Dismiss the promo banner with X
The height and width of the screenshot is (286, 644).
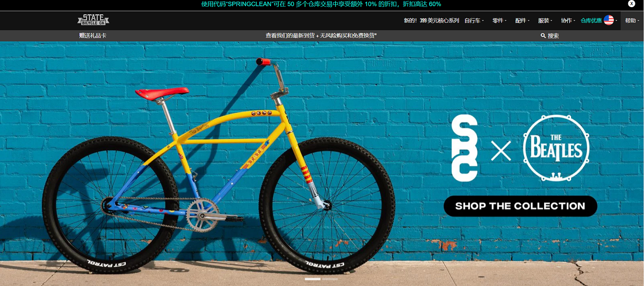tap(632, 4)
